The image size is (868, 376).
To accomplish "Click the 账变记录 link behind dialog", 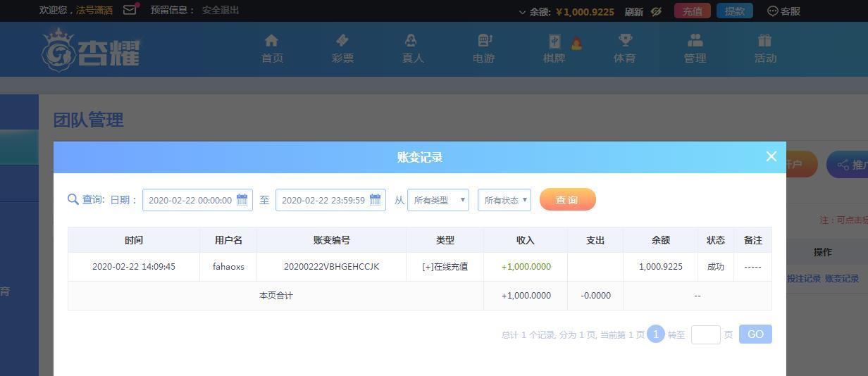I will pyautogui.click(x=842, y=279).
